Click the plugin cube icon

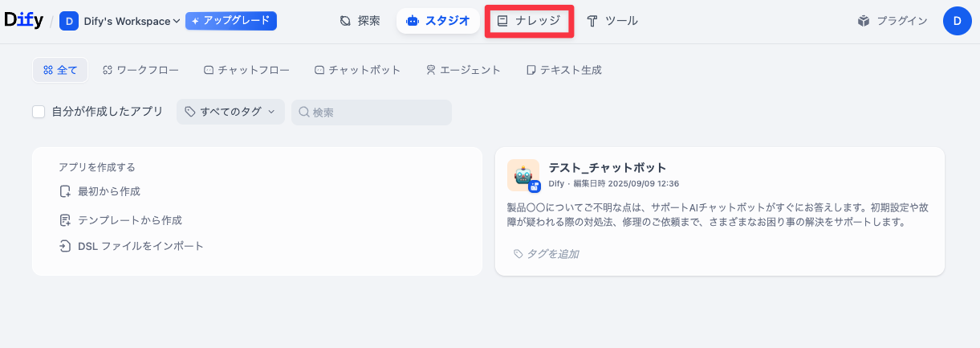tap(864, 21)
